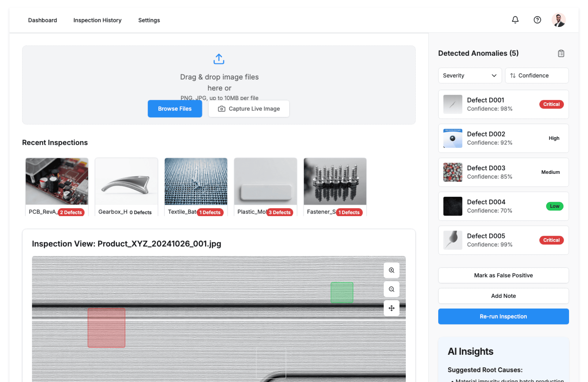The height and width of the screenshot is (382, 588).
Task: Click the help question mark icon
Action: [537, 20]
